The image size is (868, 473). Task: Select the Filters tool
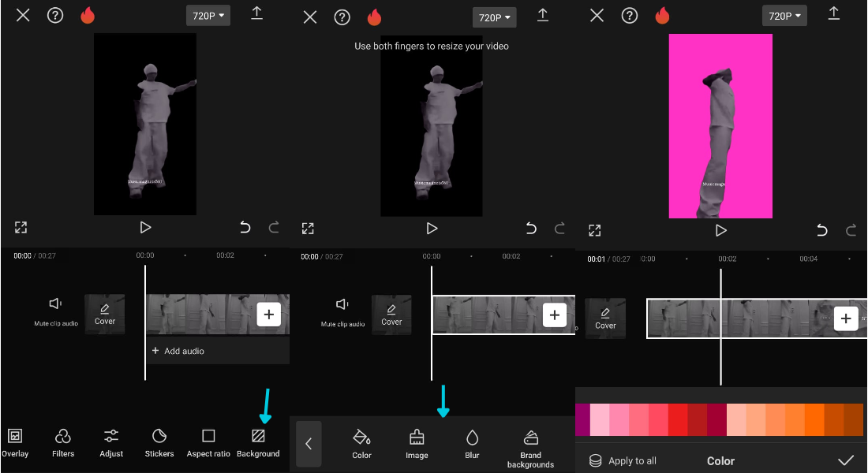[63, 443]
